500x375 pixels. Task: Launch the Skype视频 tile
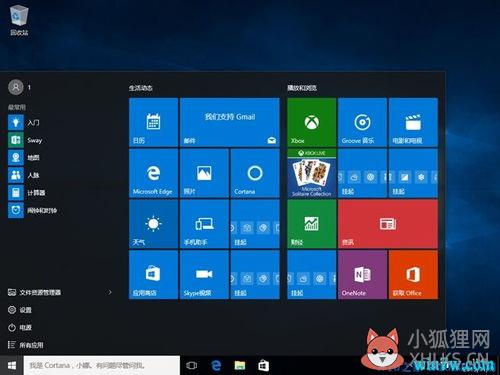[x=204, y=275]
